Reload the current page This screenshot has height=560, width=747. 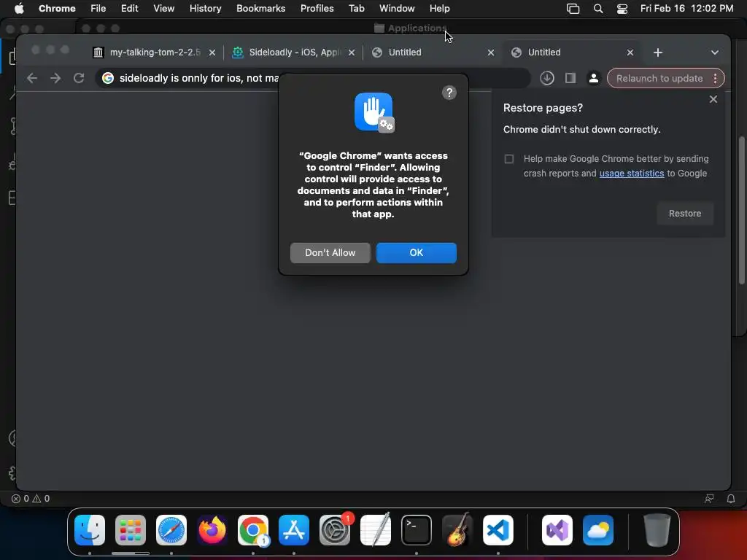click(x=79, y=78)
